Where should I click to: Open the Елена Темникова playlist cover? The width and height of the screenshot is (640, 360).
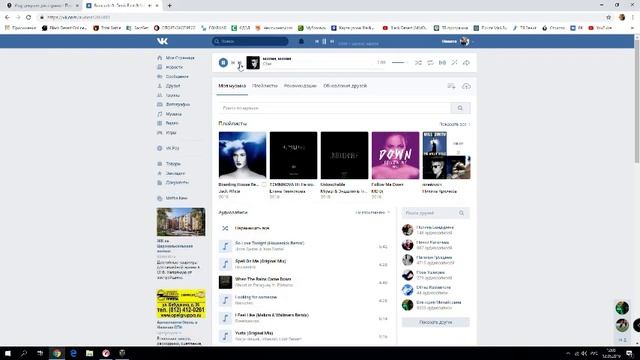click(x=293, y=155)
